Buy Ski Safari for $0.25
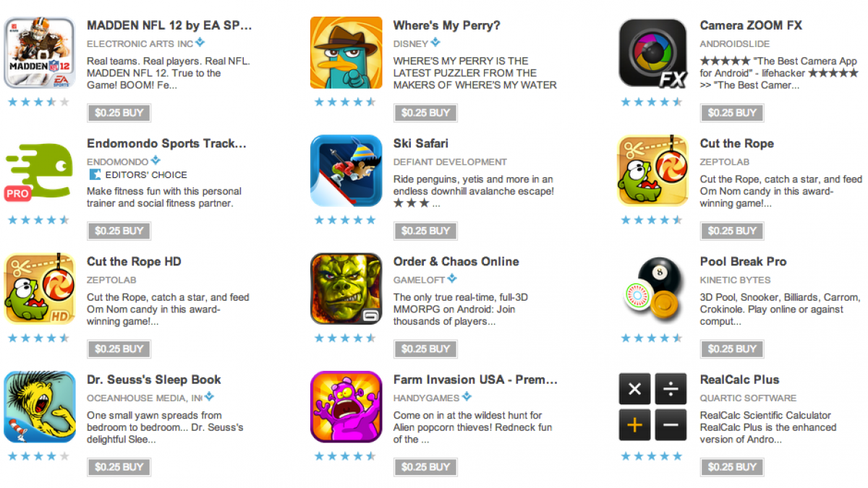This screenshot has width=868, height=488. pyautogui.click(x=425, y=231)
